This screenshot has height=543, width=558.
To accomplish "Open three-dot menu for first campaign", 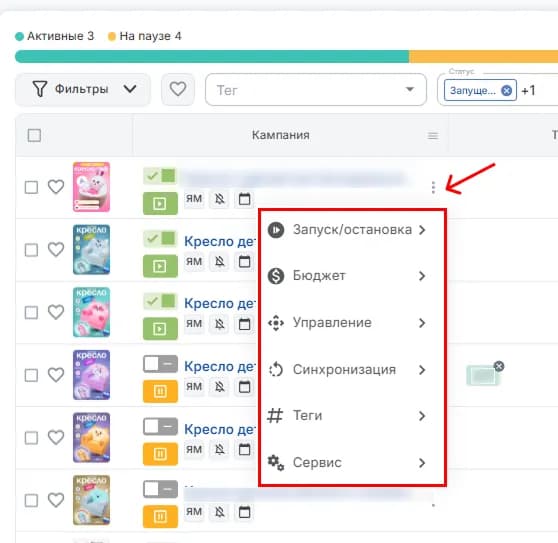I will pyautogui.click(x=433, y=187).
